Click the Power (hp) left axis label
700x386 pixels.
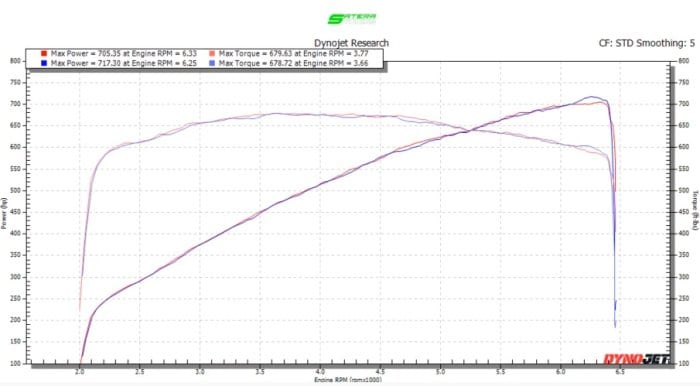[x=4, y=213]
